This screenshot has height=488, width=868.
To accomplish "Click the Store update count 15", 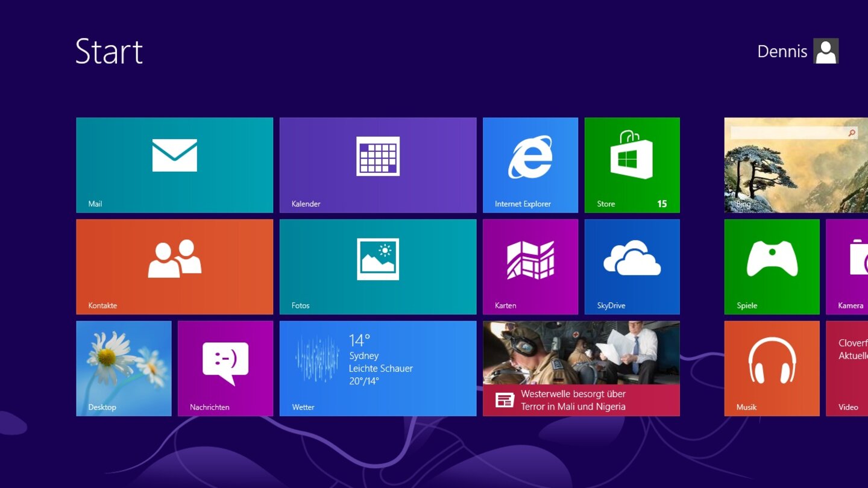I will click(662, 204).
